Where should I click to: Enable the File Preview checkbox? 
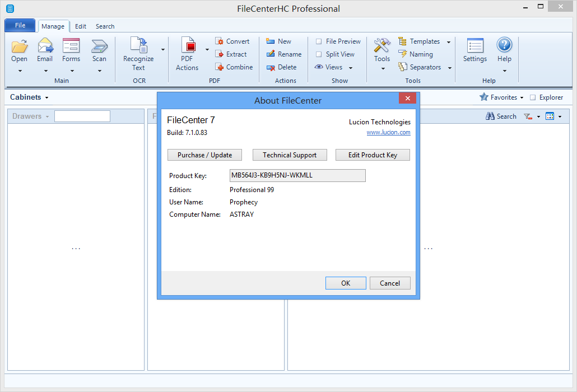[319, 41]
